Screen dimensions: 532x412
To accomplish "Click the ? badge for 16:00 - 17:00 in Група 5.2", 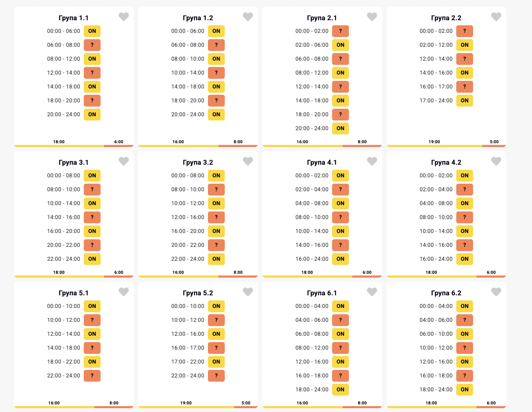I will point(216,348).
